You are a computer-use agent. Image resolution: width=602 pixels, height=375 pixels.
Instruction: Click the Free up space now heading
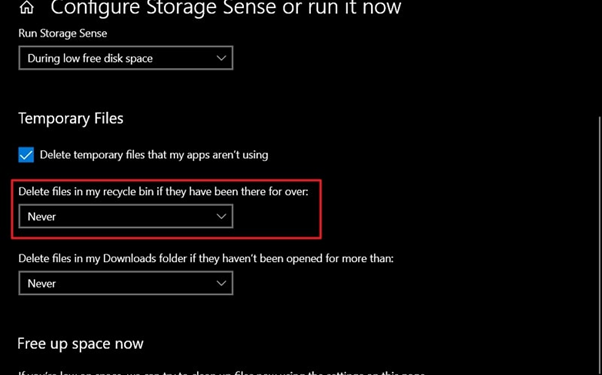coord(80,344)
